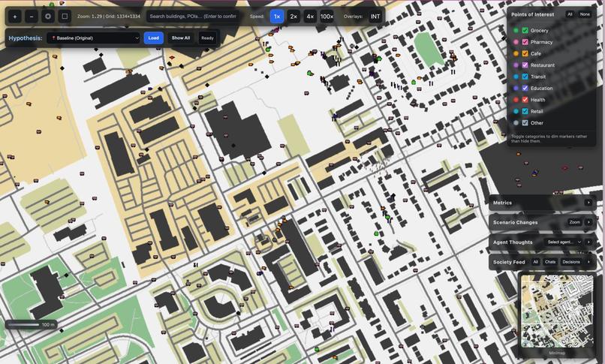Click the pink Pharmacy color dot
This screenshot has width=605, height=364.
click(516, 42)
